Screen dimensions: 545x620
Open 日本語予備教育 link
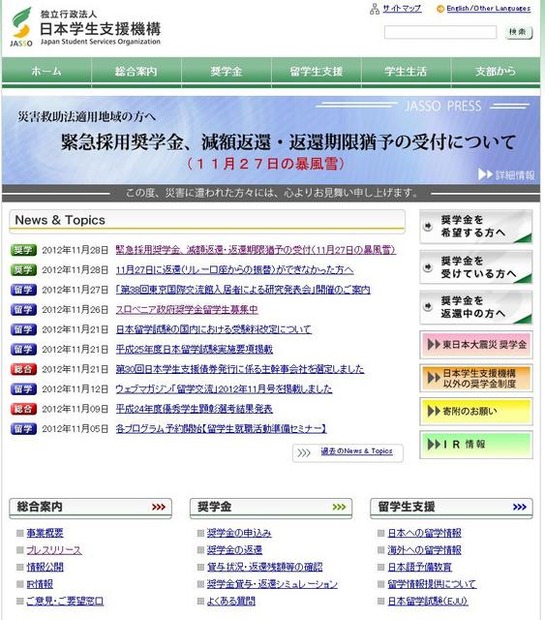tap(420, 567)
